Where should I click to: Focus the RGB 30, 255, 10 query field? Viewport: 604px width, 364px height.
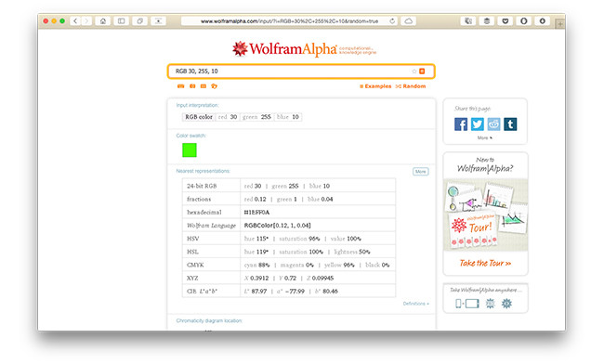pos(301,71)
